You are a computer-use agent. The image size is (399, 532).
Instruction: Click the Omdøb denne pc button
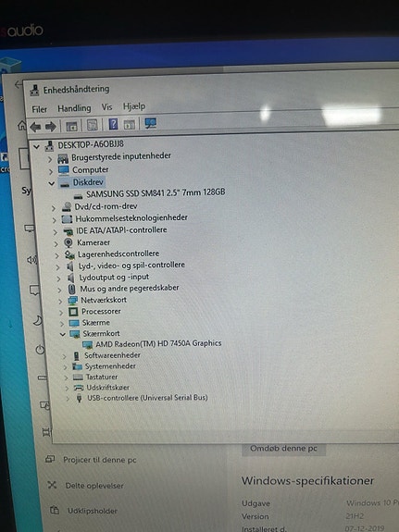pos(283,449)
